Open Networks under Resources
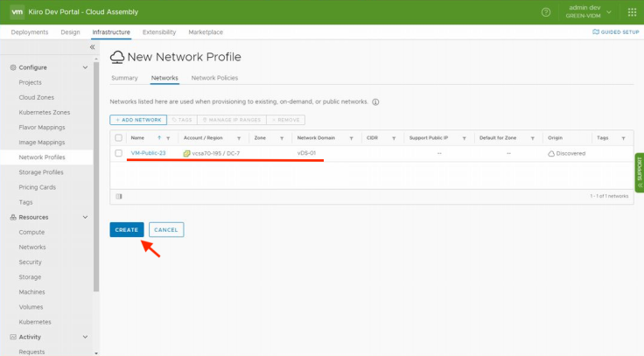 click(32, 248)
